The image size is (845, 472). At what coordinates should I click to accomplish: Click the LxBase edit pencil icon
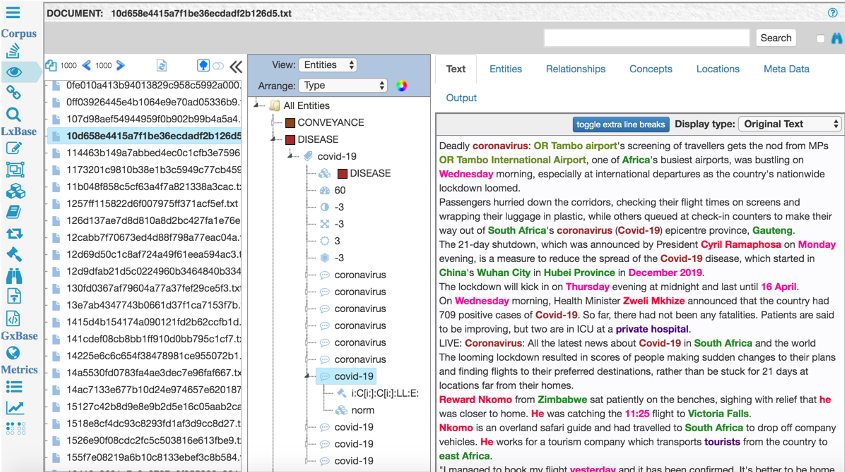[13, 148]
